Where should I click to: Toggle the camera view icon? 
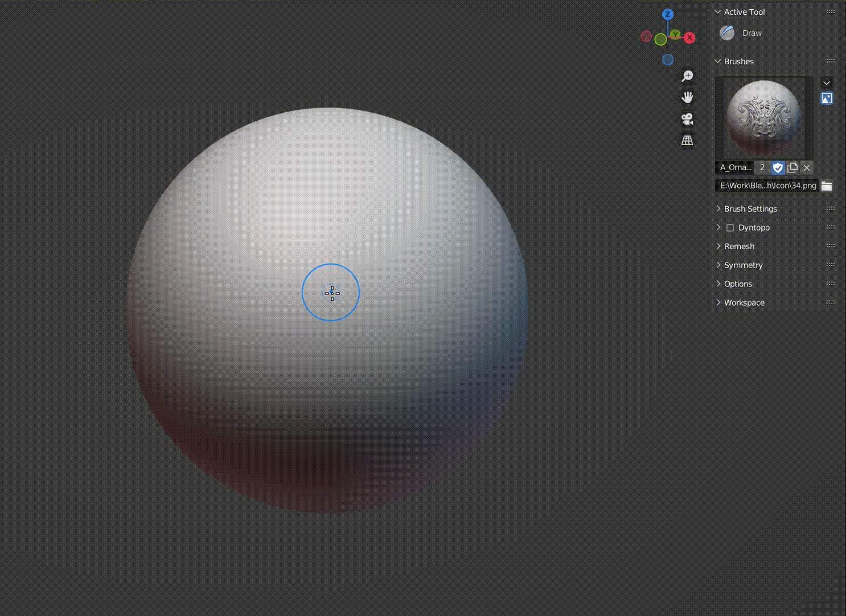click(687, 119)
